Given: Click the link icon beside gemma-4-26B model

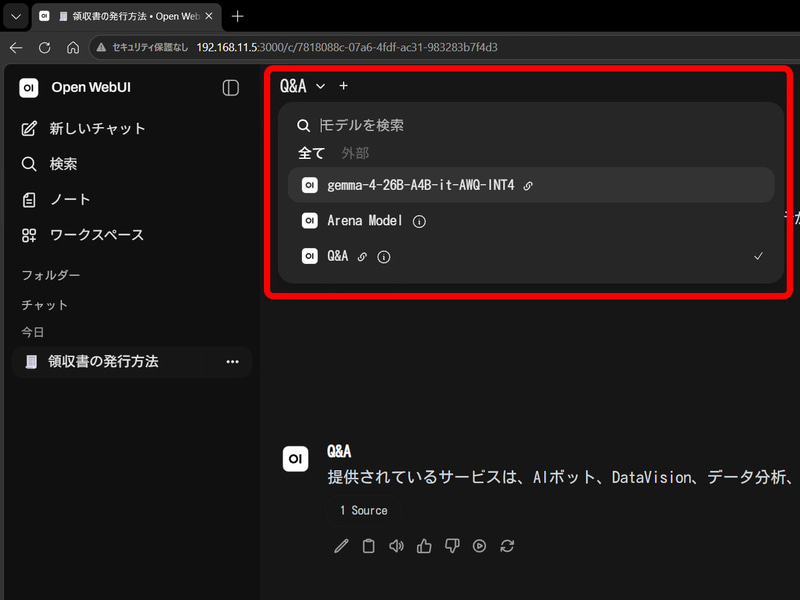Looking at the screenshot, I should click(x=528, y=186).
